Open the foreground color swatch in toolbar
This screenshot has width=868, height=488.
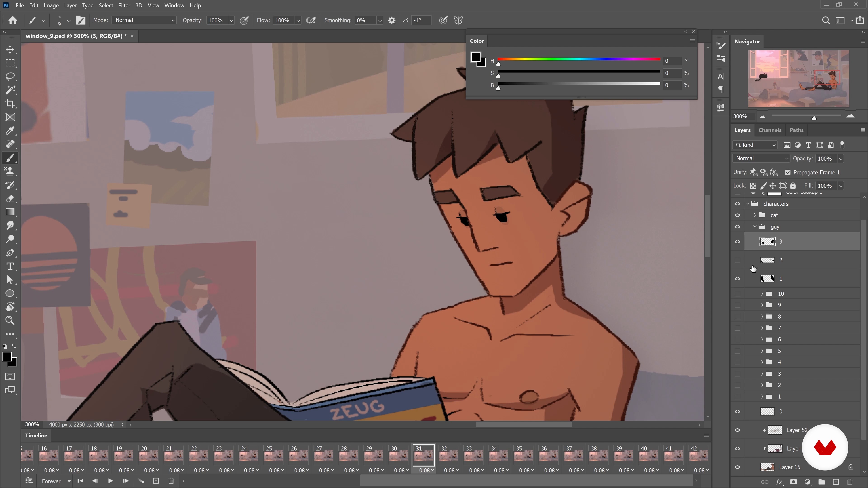point(7,357)
